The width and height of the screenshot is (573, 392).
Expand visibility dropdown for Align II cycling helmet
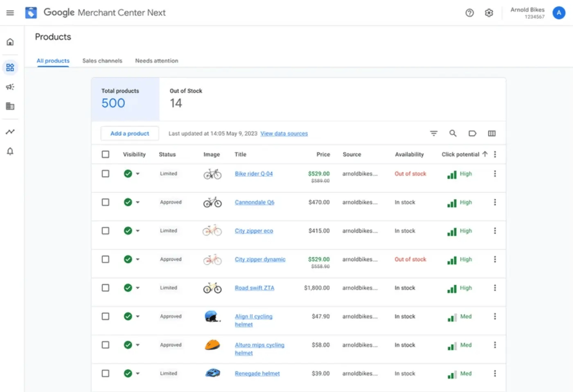click(138, 316)
